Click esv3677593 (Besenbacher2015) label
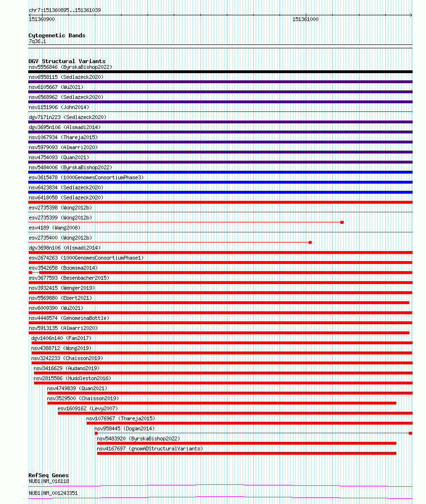 click(x=69, y=278)
